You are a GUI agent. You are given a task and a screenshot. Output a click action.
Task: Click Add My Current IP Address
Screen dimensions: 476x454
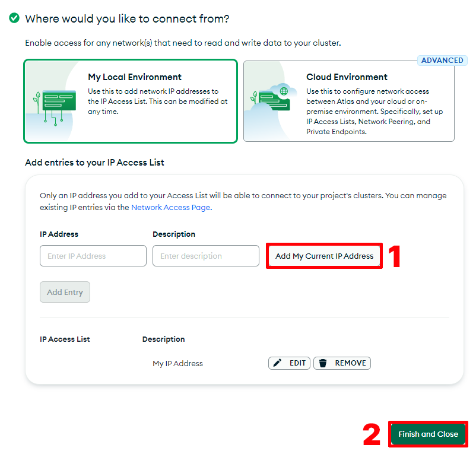click(324, 256)
